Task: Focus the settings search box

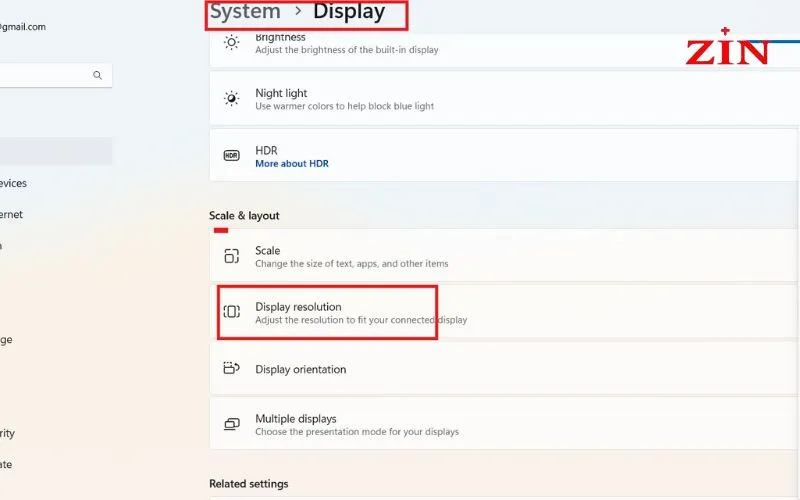Action: pos(45,75)
